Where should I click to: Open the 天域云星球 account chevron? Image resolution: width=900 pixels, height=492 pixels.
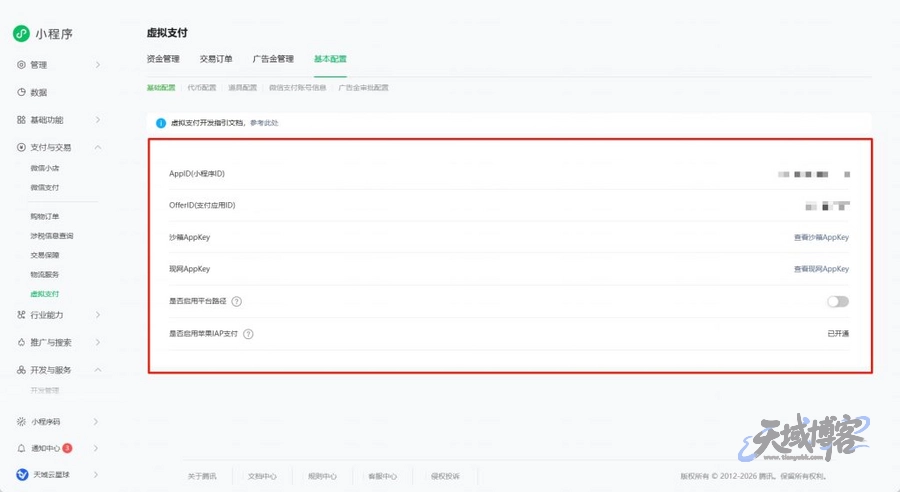click(96, 474)
